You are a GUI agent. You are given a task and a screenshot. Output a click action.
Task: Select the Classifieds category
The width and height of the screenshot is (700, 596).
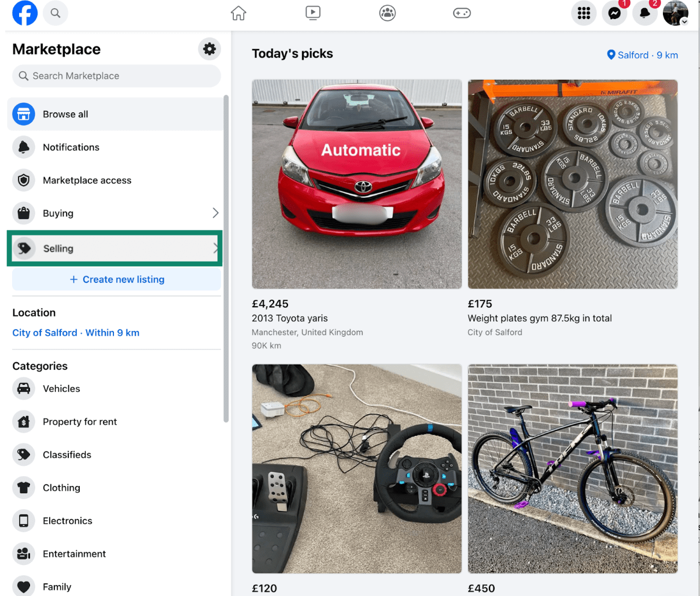pyautogui.click(x=67, y=454)
